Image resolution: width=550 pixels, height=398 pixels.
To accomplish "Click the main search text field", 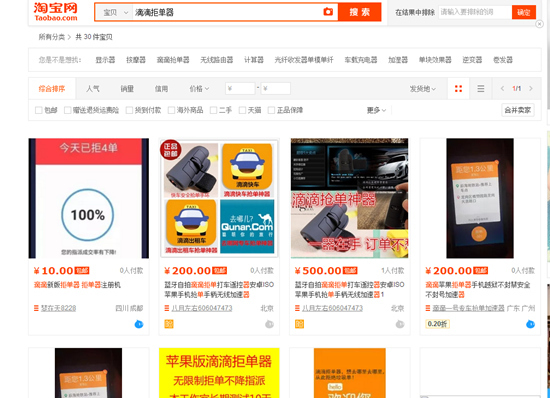I will tap(226, 13).
